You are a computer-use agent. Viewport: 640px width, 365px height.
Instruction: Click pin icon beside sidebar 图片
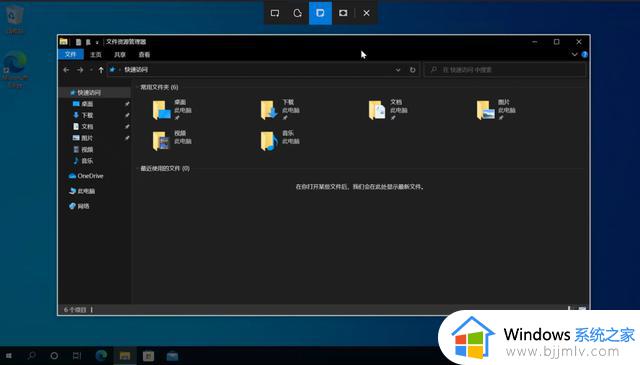click(127, 138)
